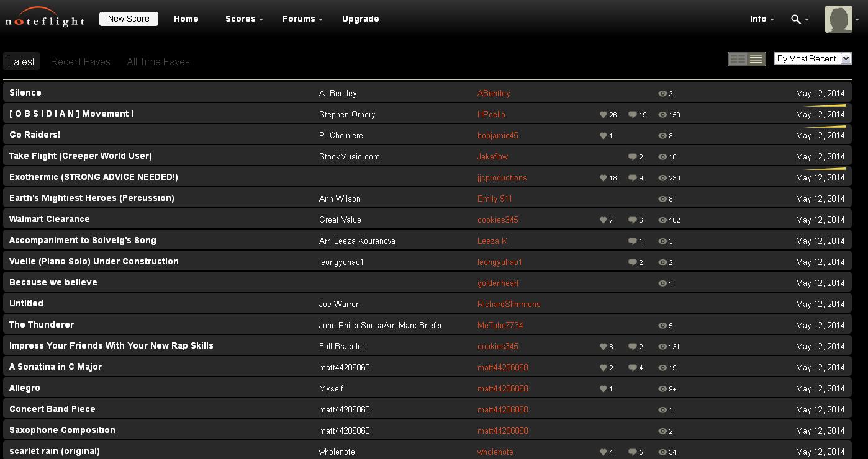Click the eye icon on Because we believe row

662,283
